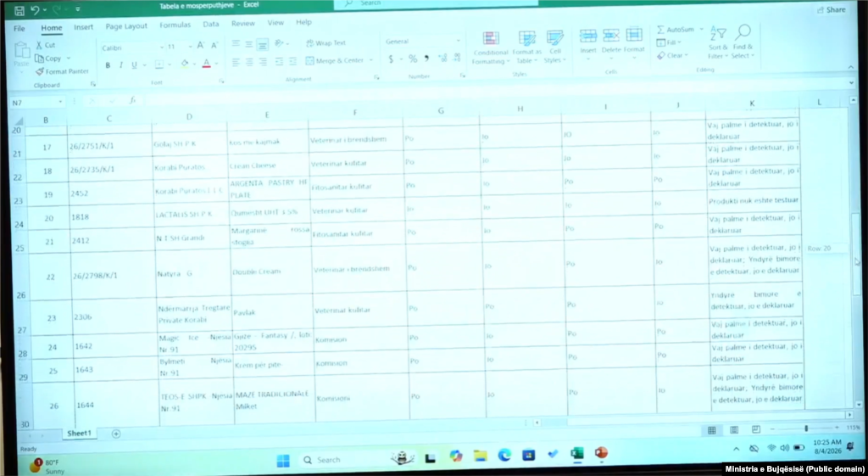The image size is (868, 476).
Task: Click the Cut scissors icon
Action: (39, 45)
